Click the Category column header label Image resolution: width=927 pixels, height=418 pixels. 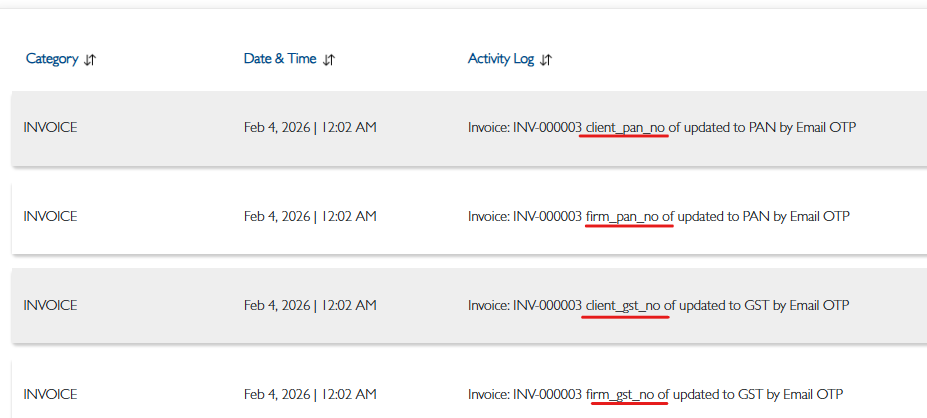click(52, 59)
